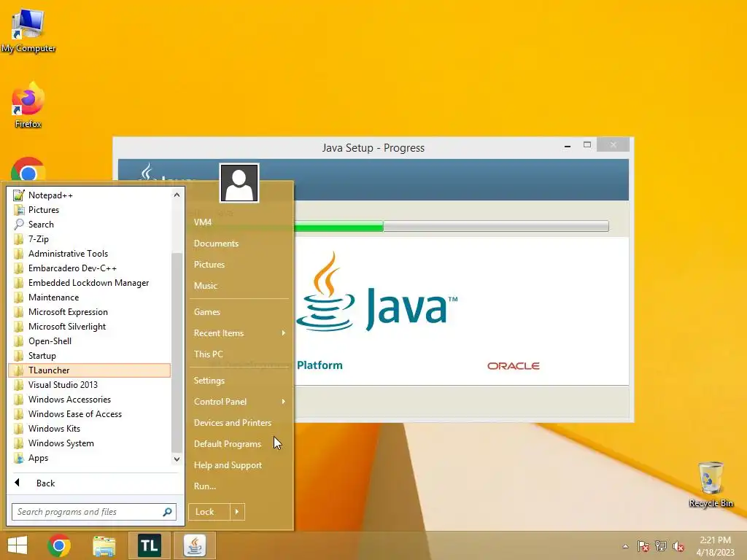Click the programs list scrollbar thumb

click(x=177, y=352)
